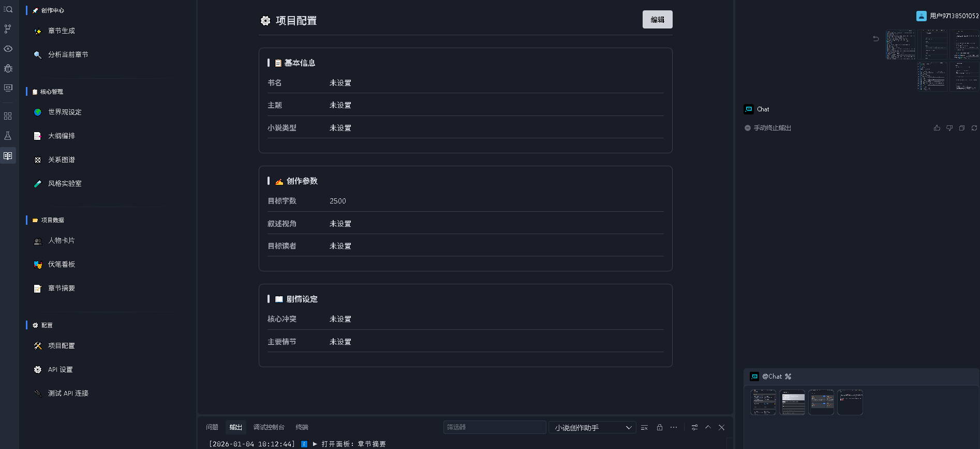Switch to the 终端 tab
980x449 pixels.
[x=302, y=427]
